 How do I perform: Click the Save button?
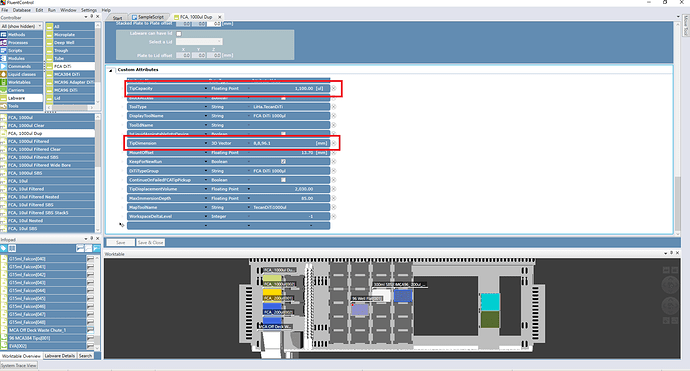pos(121,242)
